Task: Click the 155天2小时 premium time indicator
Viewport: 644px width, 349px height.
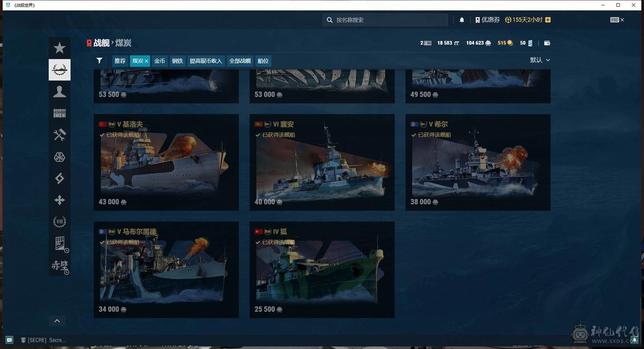Action: point(524,20)
